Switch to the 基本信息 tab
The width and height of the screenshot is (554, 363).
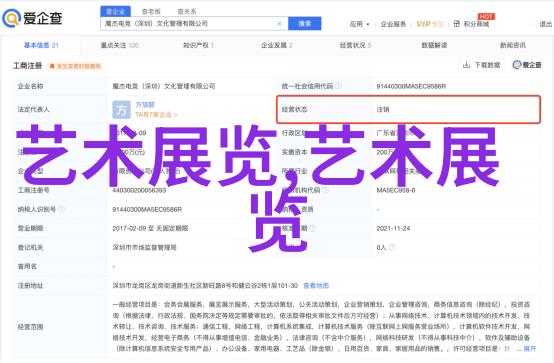click(x=41, y=45)
